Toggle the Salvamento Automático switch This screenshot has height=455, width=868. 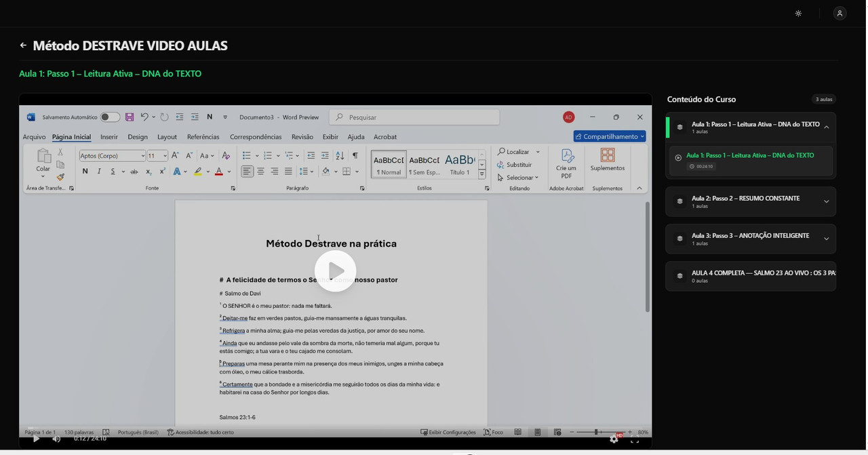click(110, 117)
